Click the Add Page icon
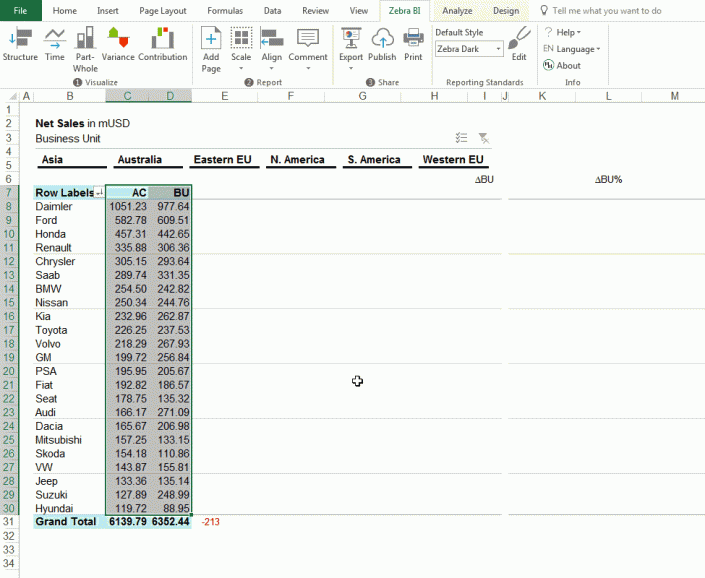 211,40
